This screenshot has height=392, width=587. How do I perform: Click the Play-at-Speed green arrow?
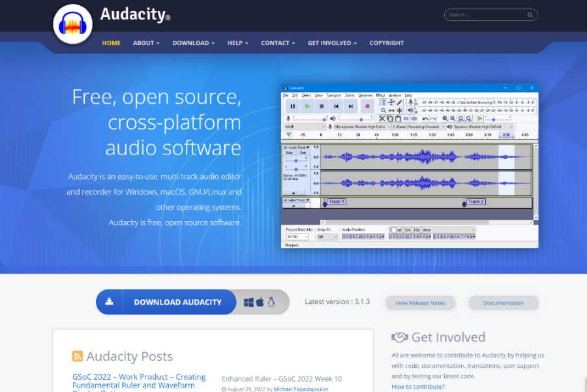(x=479, y=119)
